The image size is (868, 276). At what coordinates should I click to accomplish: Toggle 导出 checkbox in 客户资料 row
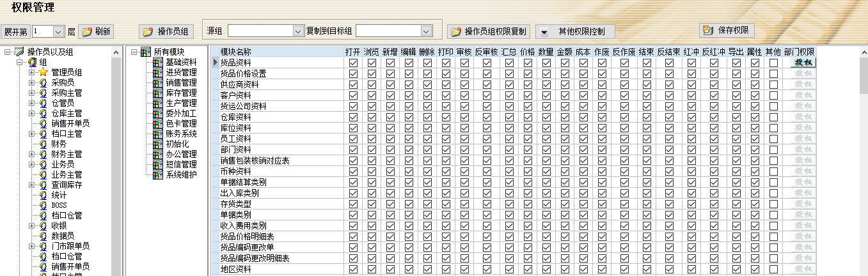tap(737, 95)
